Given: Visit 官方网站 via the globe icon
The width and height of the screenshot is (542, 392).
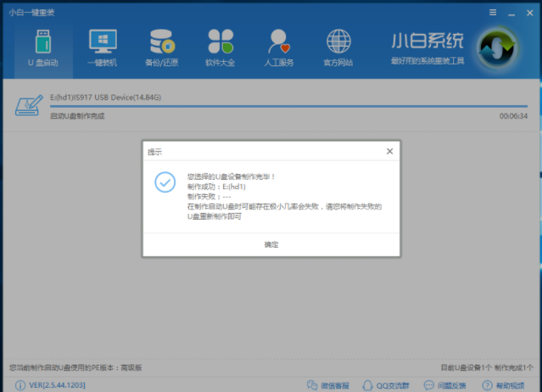Looking at the screenshot, I should point(338,48).
